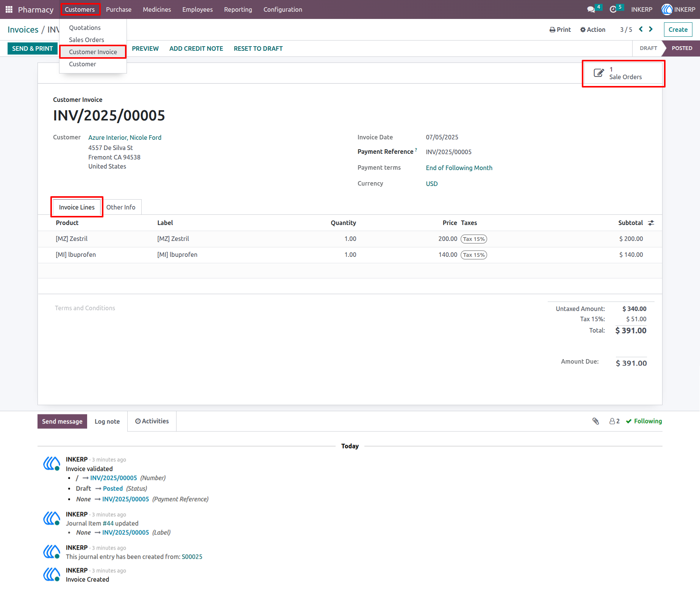
Task: Open the Medicines menu
Action: coord(157,9)
